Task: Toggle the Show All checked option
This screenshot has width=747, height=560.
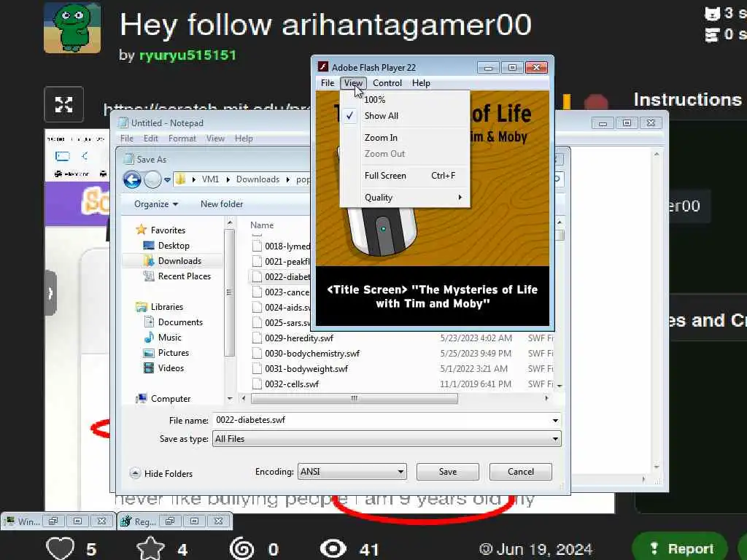Action: pos(406,116)
